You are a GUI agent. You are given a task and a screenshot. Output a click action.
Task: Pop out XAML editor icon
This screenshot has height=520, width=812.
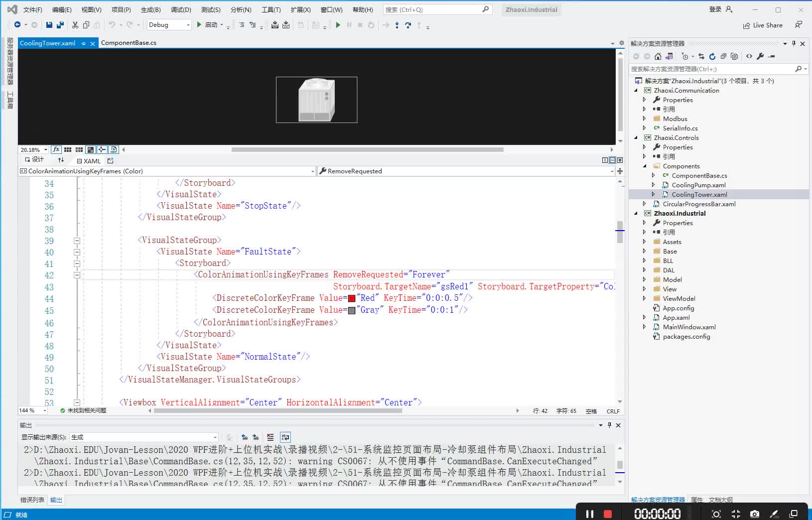point(111,161)
